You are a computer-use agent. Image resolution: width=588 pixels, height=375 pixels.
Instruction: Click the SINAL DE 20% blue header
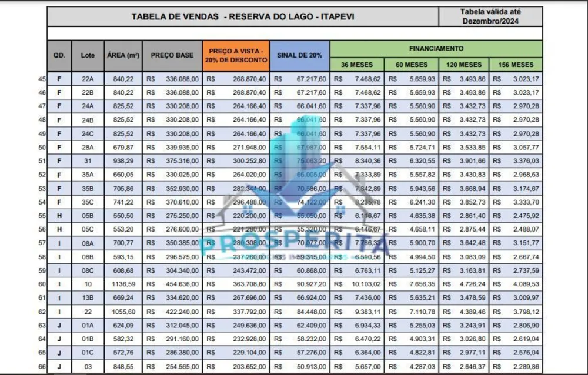[x=300, y=55]
